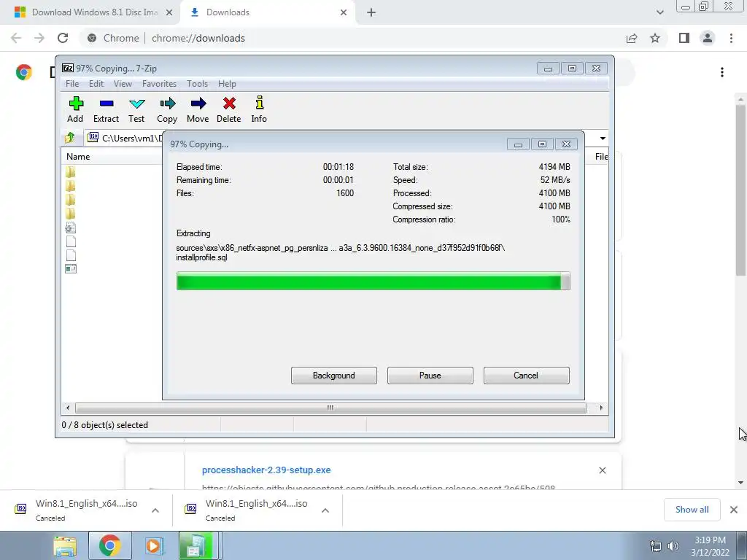Click the up-folder arrow icon in 7-Zip
The image size is (747, 560).
click(x=70, y=138)
